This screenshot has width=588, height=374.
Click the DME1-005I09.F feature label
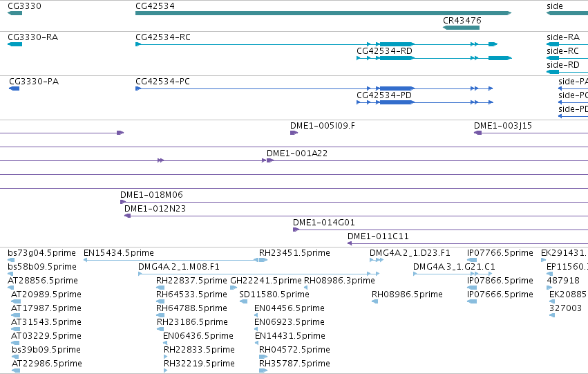(x=323, y=126)
